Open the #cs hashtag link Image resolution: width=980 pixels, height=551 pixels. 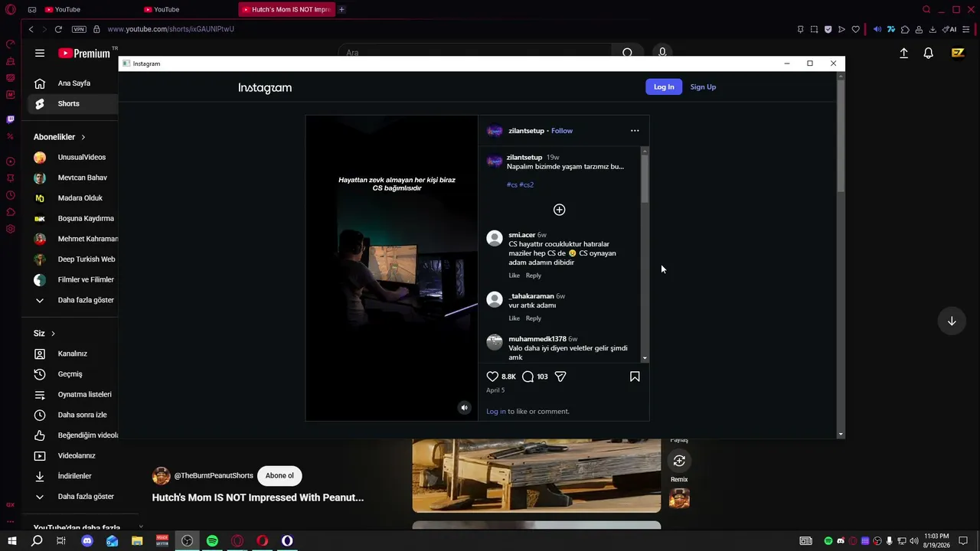point(512,184)
